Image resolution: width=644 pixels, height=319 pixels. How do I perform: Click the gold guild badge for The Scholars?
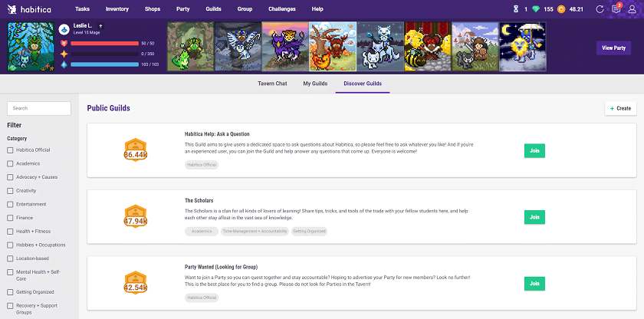coord(136,216)
